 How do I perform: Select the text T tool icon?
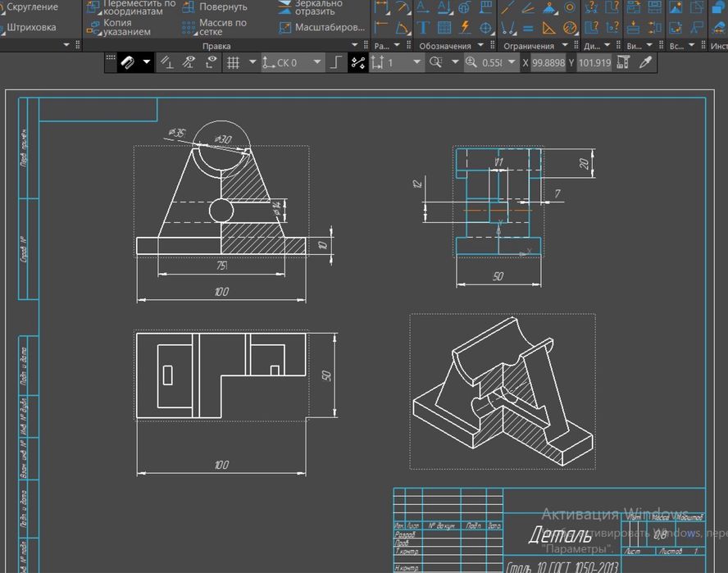tap(423, 28)
